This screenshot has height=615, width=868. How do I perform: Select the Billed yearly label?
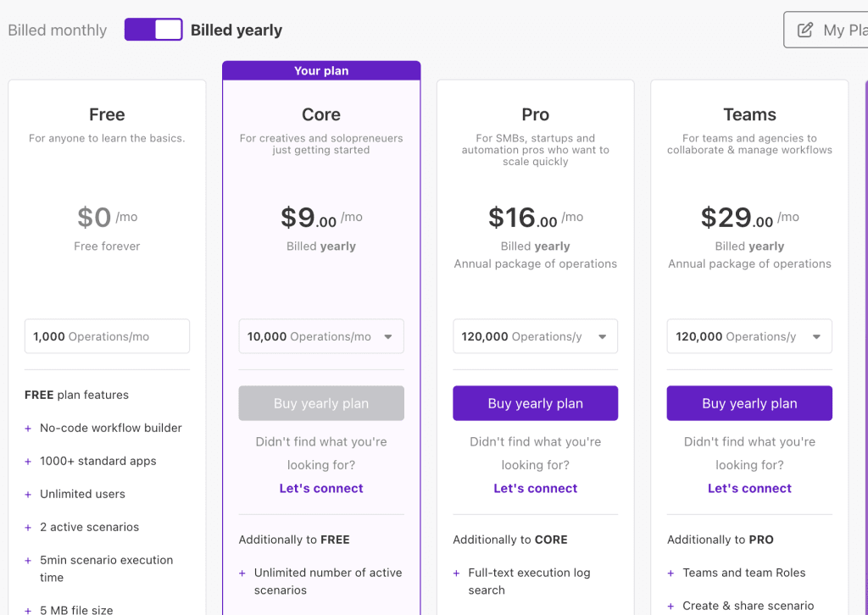click(x=236, y=30)
